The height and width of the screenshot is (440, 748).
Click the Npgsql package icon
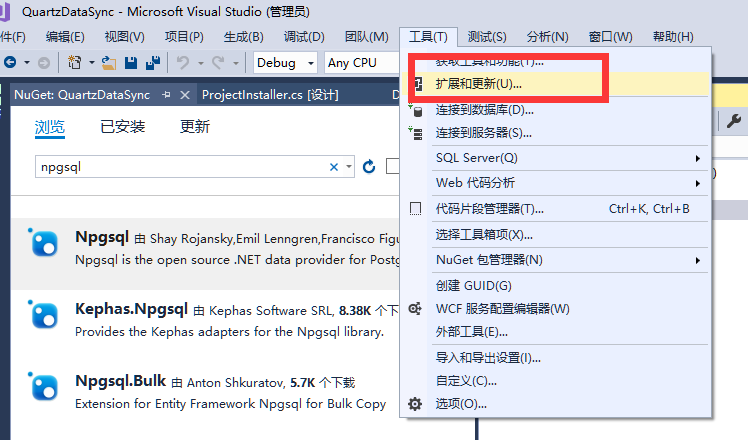pyautogui.click(x=44, y=243)
